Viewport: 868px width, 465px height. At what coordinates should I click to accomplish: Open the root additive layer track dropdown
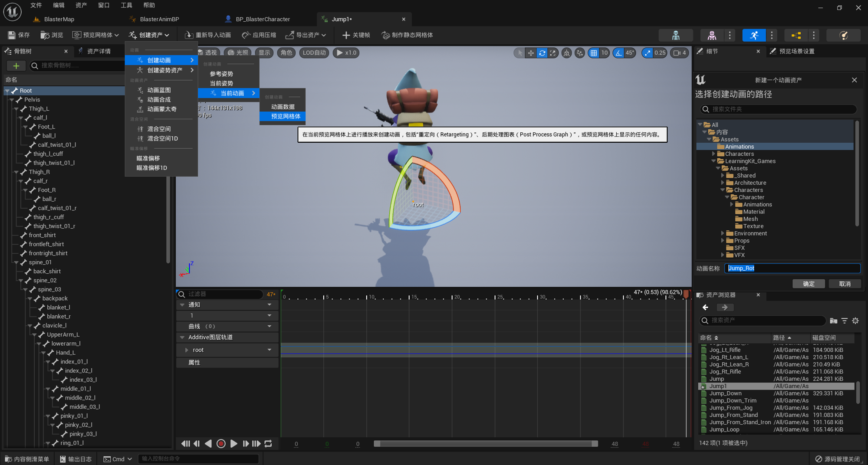pos(270,350)
